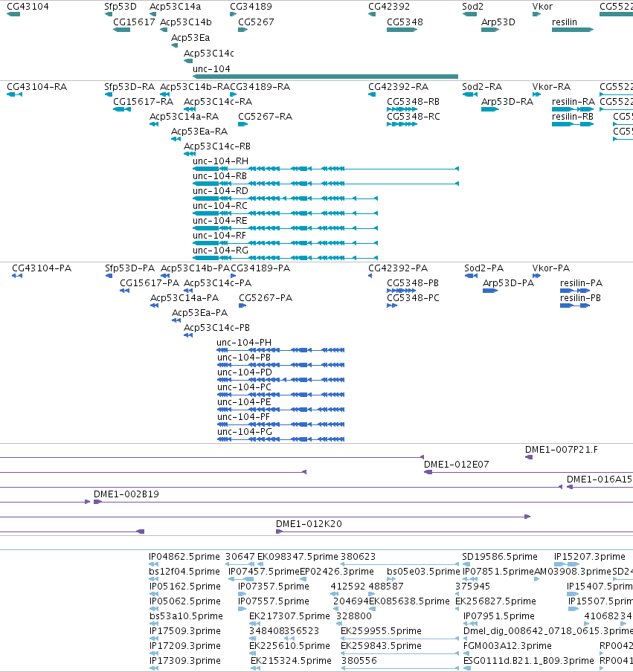The width and height of the screenshot is (633, 672).
Task: Select the bs05e03.5prime EST label
Action: 423,572
